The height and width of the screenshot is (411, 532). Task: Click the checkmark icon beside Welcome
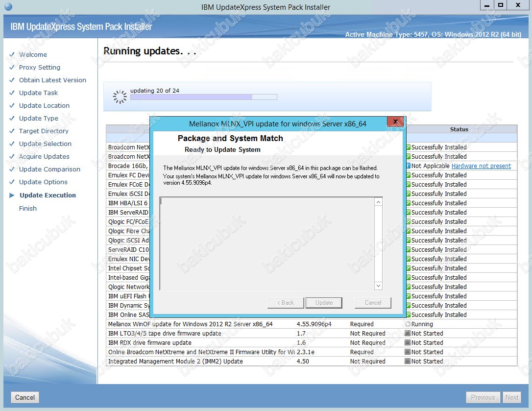click(12, 54)
